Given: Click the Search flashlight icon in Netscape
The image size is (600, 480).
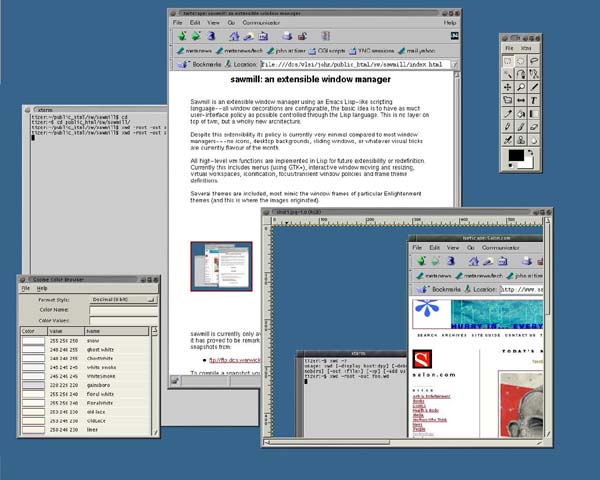Looking at the screenshot, I should [x=248, y=36].
